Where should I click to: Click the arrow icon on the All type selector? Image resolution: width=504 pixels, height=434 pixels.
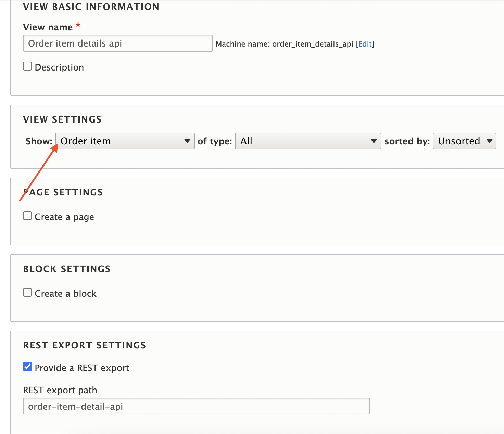pos(374,141)
